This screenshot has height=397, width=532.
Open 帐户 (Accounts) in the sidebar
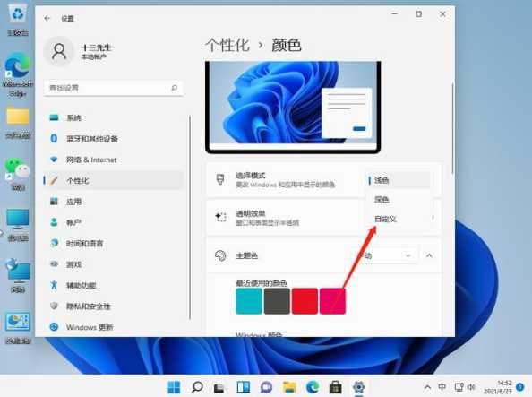(x=114, y=222)
